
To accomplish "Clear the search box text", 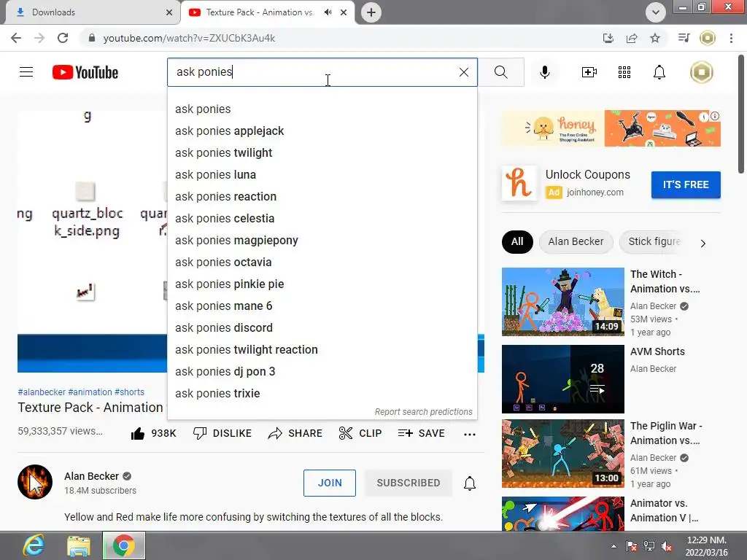I will tap(463, 72).
